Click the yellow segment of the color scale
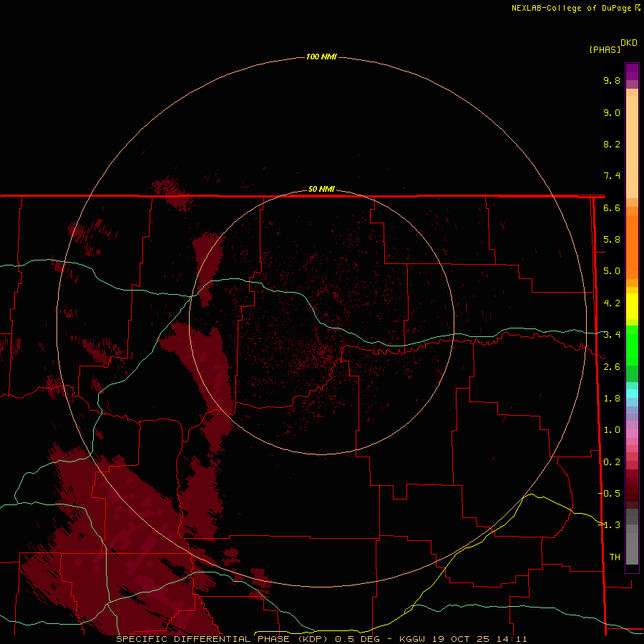 click(632, 306)
